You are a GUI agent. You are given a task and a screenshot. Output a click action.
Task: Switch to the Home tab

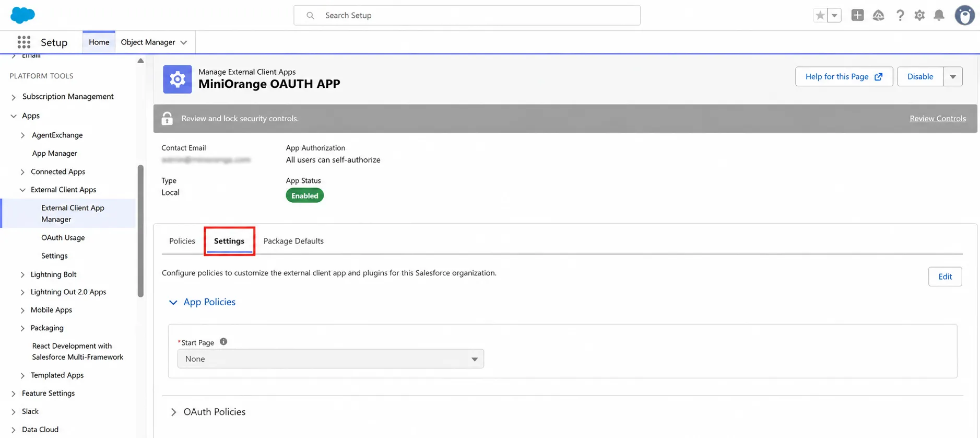click(99, 42)
